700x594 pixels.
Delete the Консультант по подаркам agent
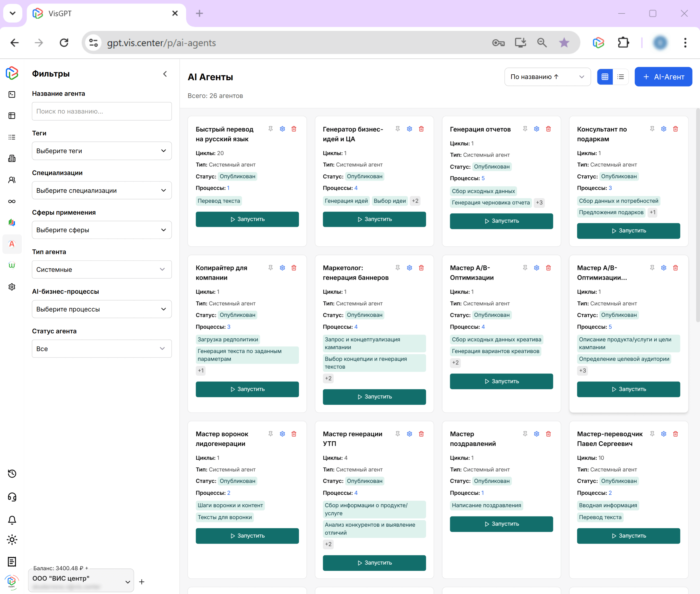click(x=675, y=129)
